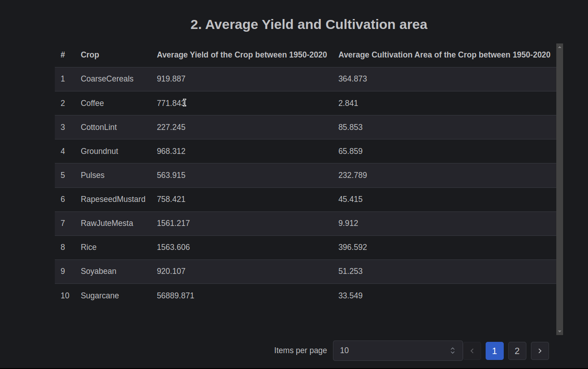
Task: Select the RapeseedMustard crop cell
Action: [113, 199]
